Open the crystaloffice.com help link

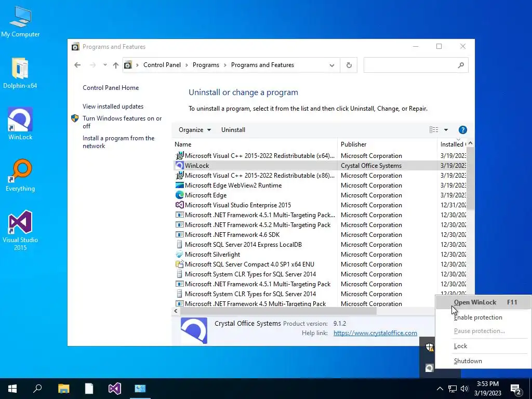click(375, 333)
